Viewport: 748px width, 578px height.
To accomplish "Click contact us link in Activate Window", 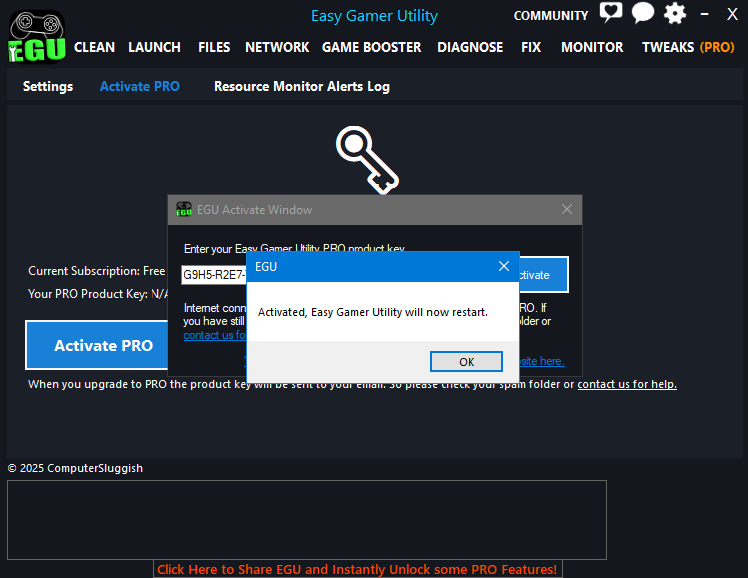I will tap(215, 335).
